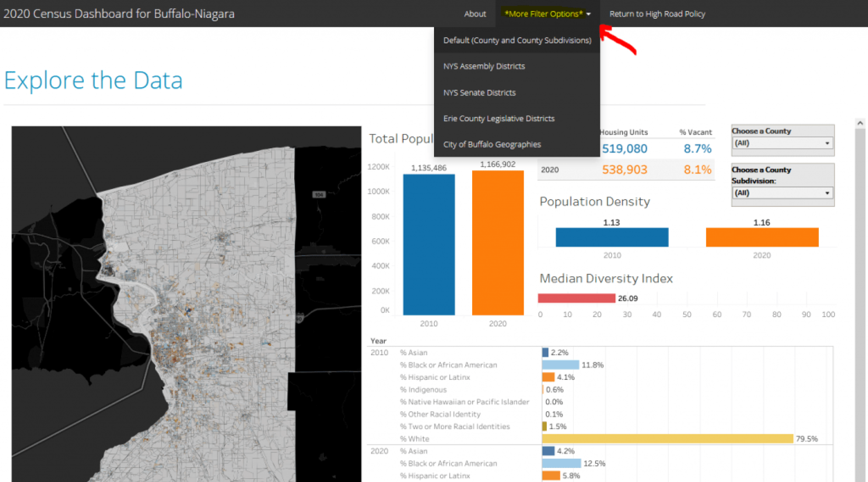The width and height of the screenshot is (868, 482).
Task: Select Erie County Legislative Districts option
Action: click(499, 119)
